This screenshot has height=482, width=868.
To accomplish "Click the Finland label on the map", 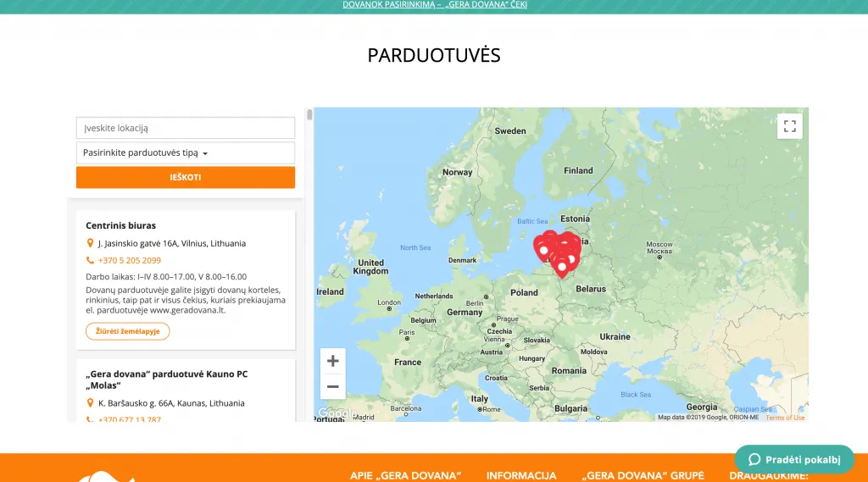I will point(578,170).
